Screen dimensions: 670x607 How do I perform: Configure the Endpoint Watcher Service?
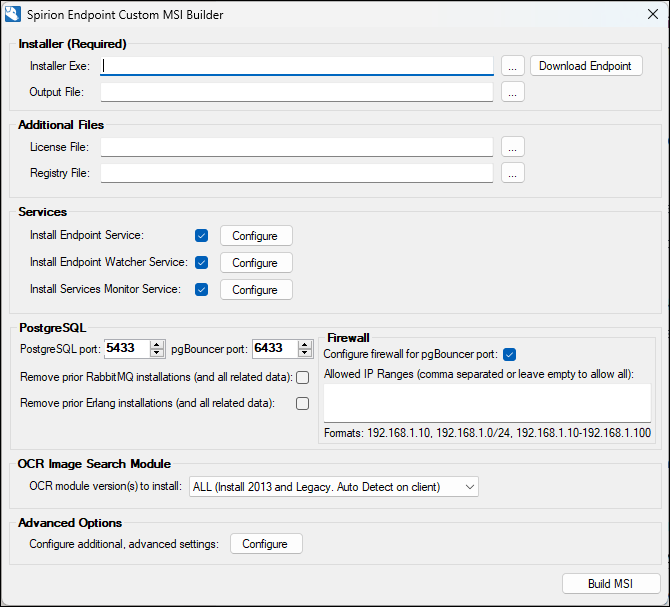tap(255, 263)
